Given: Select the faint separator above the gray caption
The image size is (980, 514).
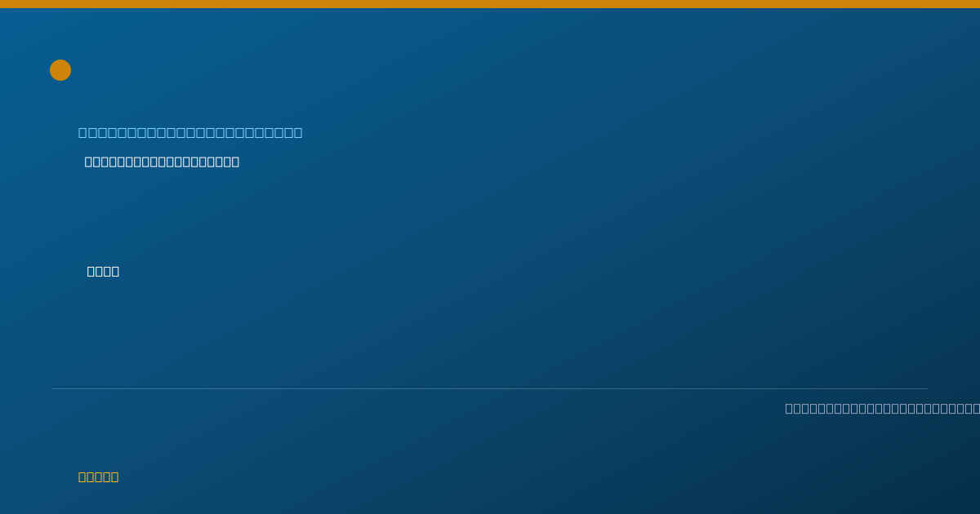Looking at the screenshot, I should [490, 388].
